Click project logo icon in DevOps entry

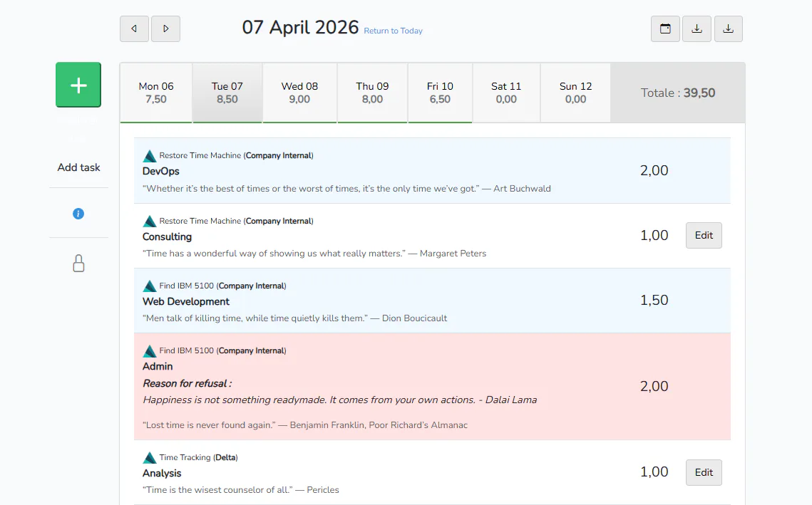(x=150, y=156)
